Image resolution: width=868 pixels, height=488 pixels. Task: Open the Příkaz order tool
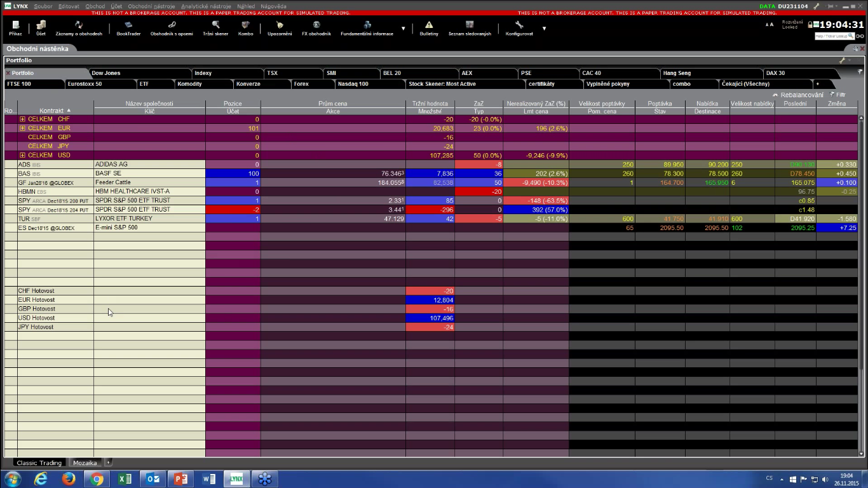[15, 28]
